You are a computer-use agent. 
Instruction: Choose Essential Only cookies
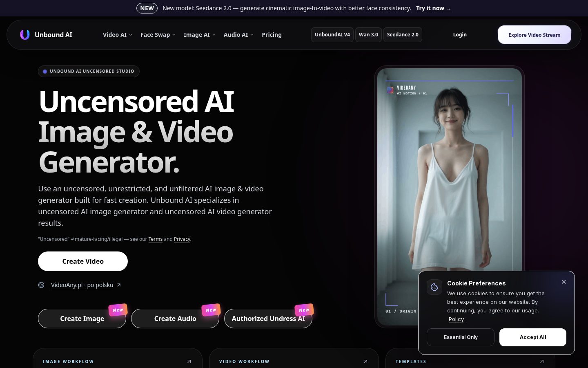(461, 337)
